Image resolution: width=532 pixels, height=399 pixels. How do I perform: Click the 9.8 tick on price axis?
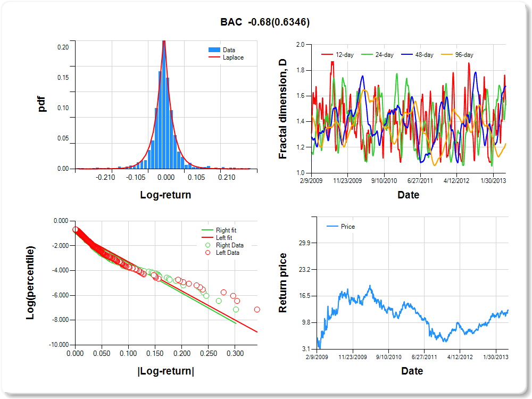[x=306, y=322]
